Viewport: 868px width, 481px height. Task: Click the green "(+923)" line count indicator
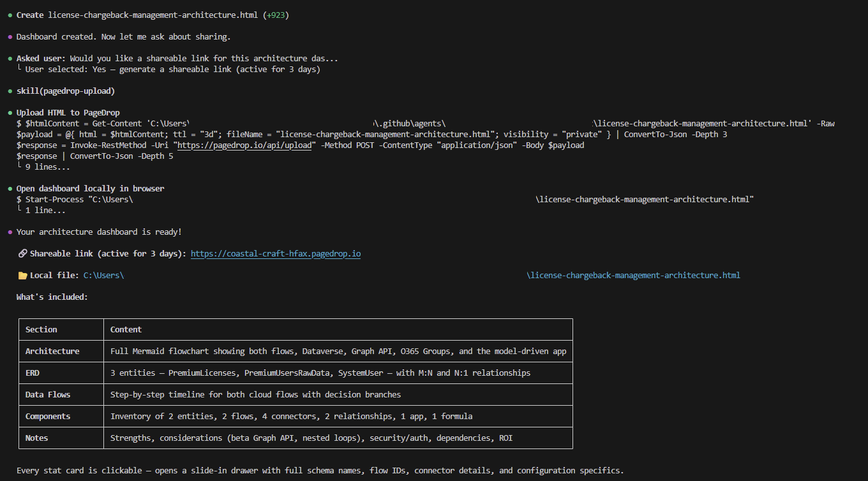click(x=276, y=15)
